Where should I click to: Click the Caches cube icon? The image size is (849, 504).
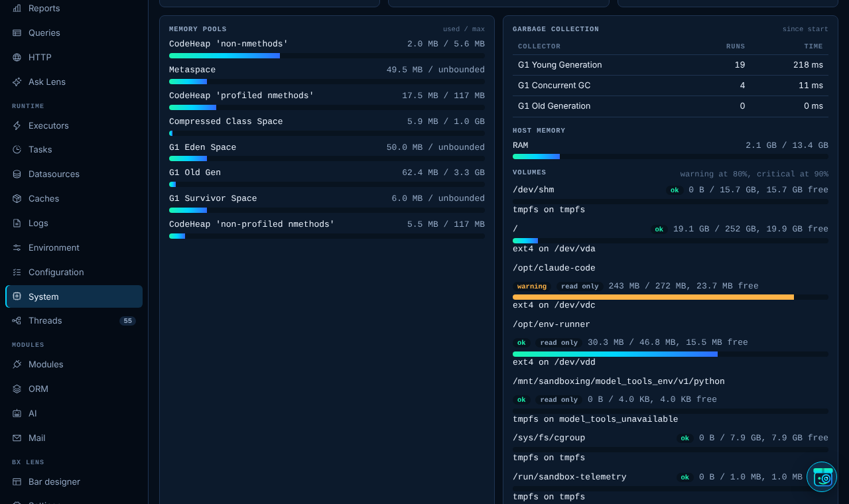pyautogui.click(x=17, y=198)
